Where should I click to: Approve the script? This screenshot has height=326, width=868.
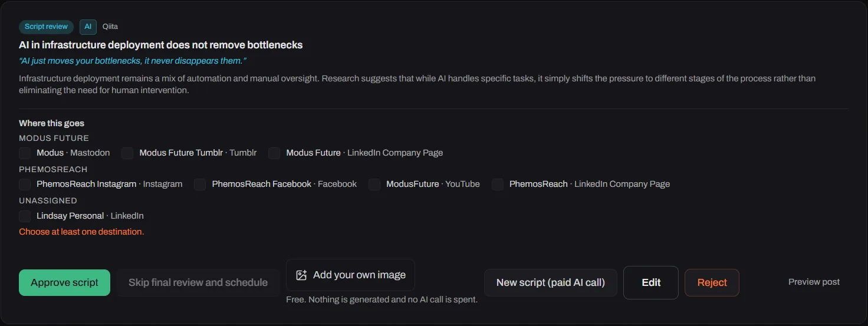pyautogui.click(x=64, y=282)
